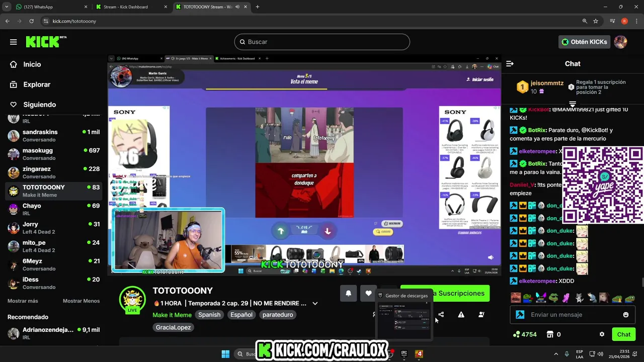644x362 pixels.
Task: Focus the Buscar search field
Action: [322, 42]
